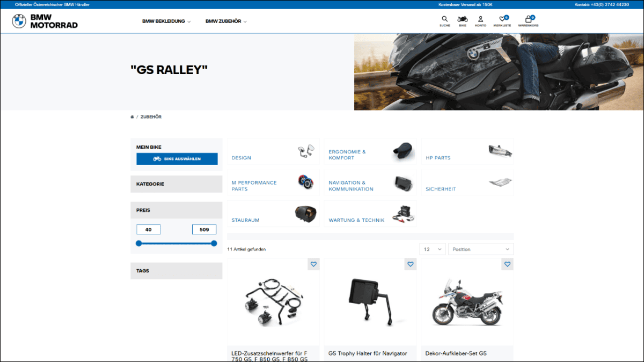This screenshot has height=362, width=644.
Task: Click the Zubehör breadcrumb link
Action: (151, 116)
